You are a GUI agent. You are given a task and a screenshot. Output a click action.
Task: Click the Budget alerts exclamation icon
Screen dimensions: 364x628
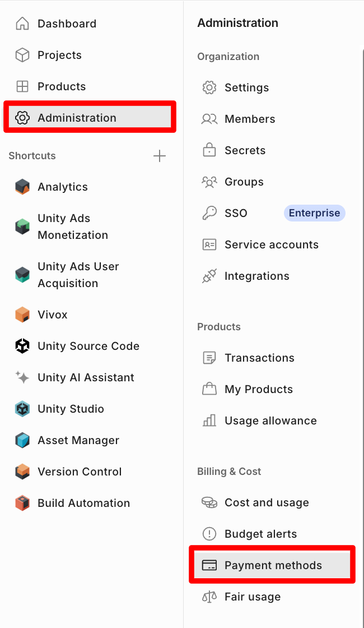pyautogui.click(x=209, y=533)
